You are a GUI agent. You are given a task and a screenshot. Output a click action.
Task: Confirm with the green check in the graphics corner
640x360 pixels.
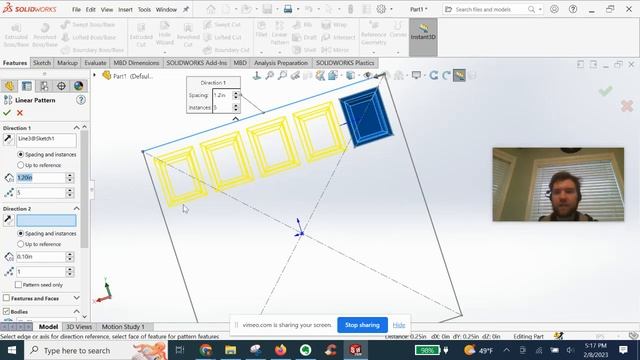coord(605,91)
